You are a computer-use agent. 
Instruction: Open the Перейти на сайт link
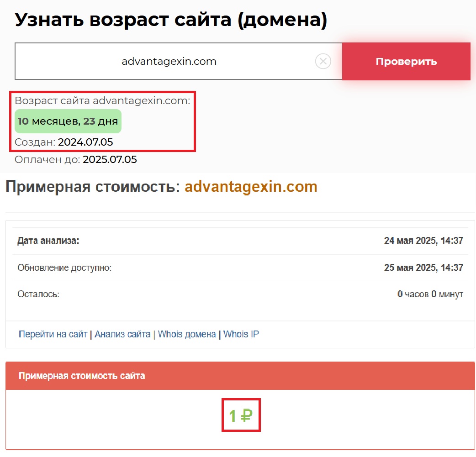tap(53, 334)
